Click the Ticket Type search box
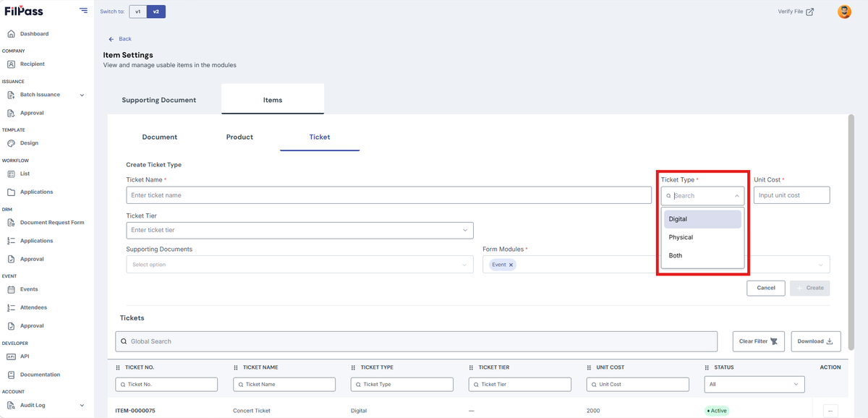 (702, 195)
